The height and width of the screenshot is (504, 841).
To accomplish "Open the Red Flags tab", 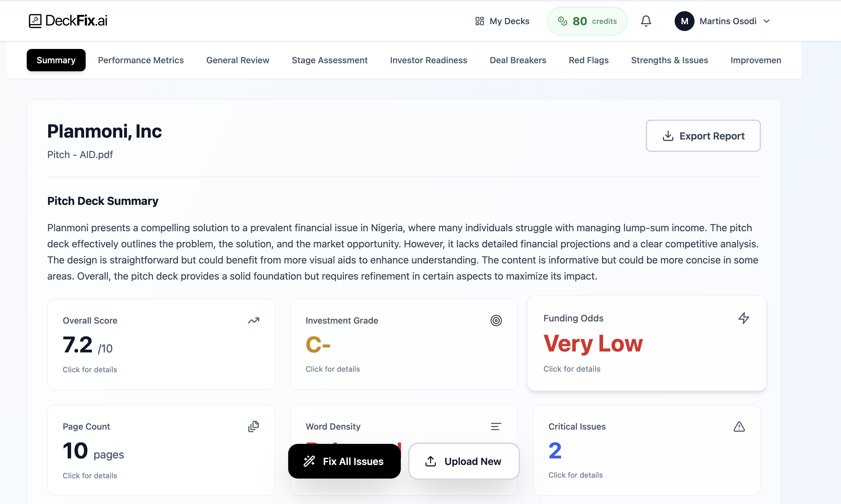I will tap(588, 60).
